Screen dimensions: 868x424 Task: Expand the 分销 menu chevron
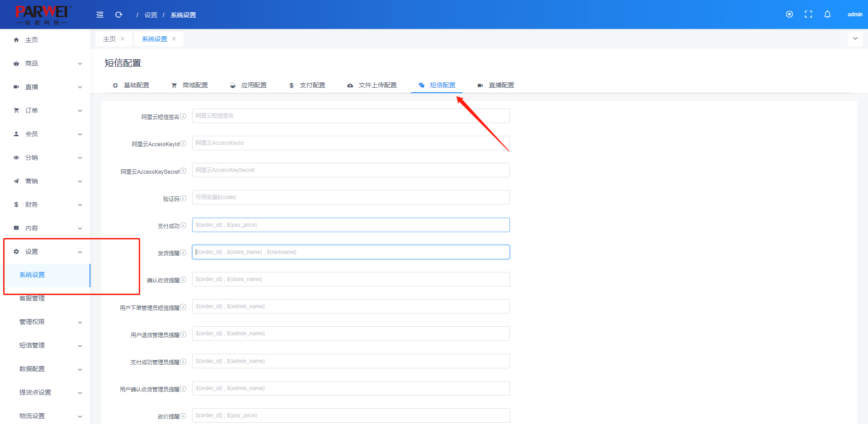coord(80,158)
